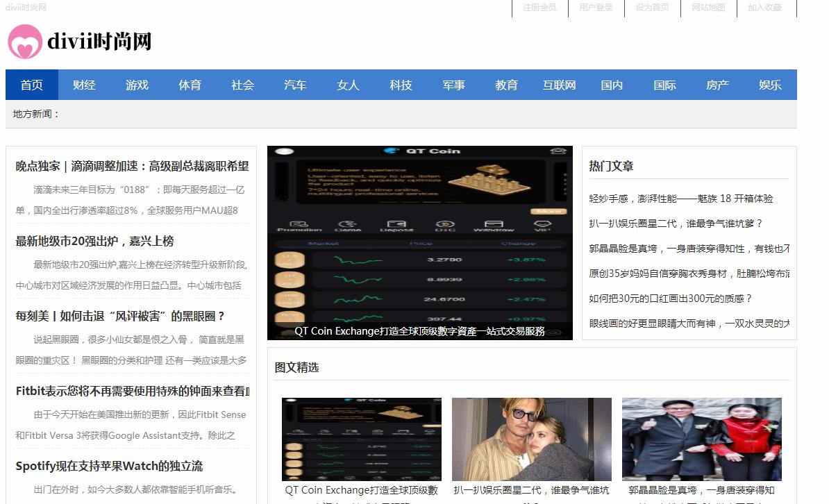Image resolution: width=829 pixels, height=504 pixels.
Task: Open hot article 眼线画的好
Action: point(689,323)
